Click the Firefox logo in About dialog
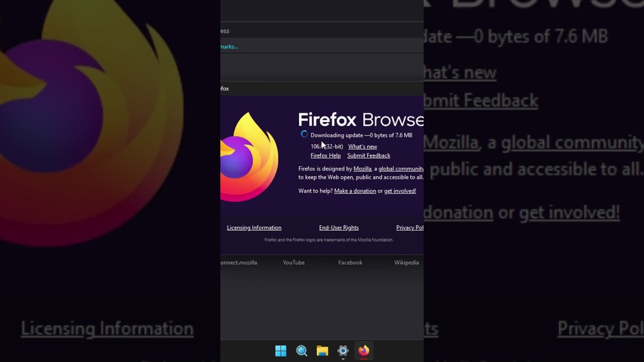Viewport: 644px width, 362px height. (x=250, y=157)
